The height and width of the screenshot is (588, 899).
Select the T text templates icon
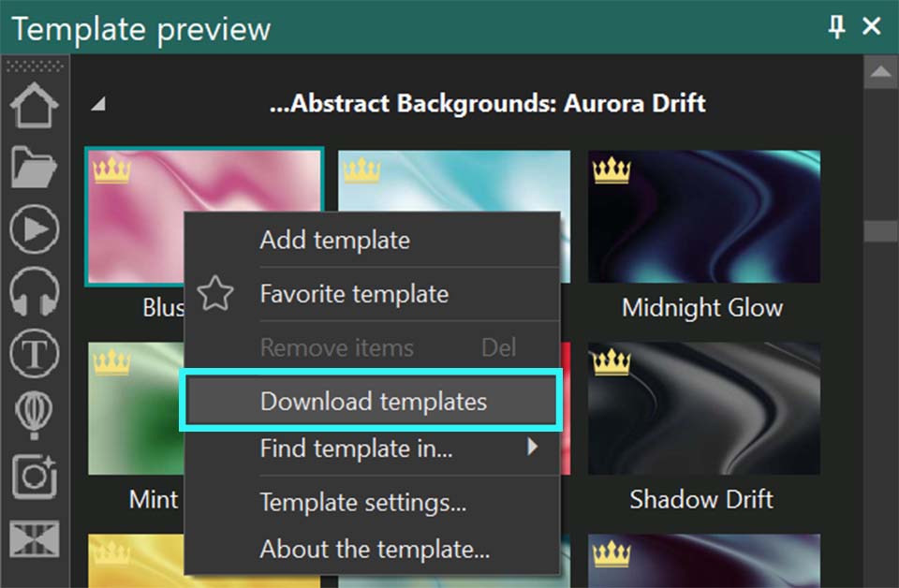(35, 353)
